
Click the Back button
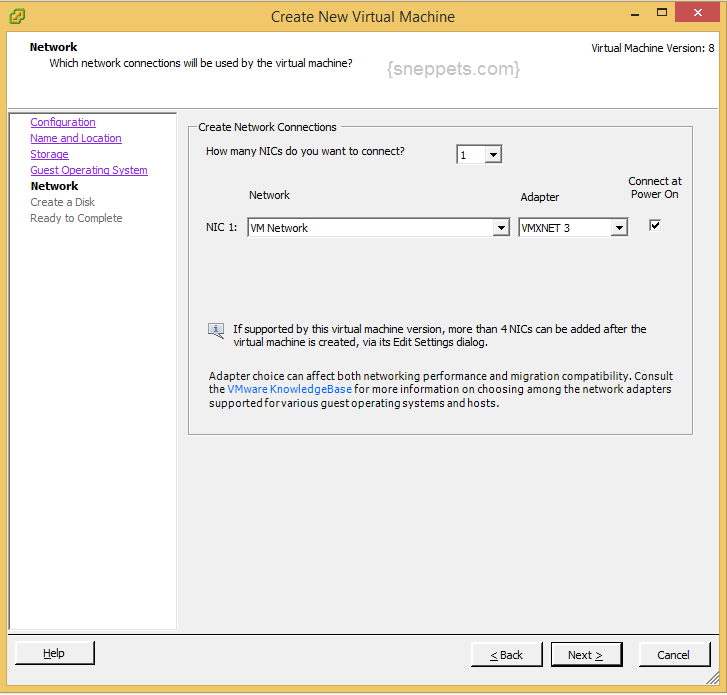(x=506, y=655)
